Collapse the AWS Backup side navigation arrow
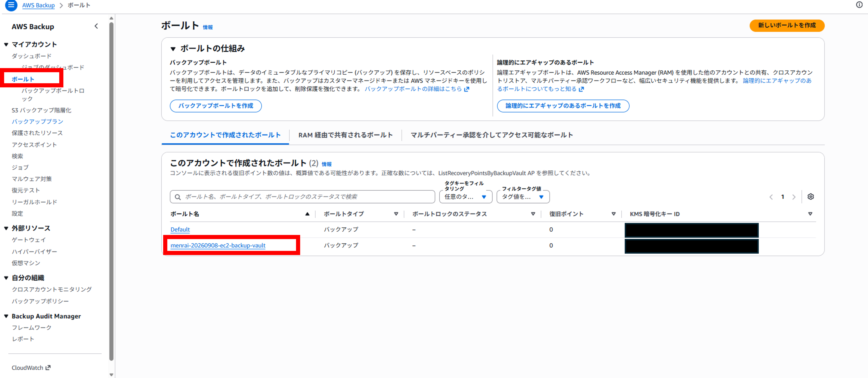This screenshot has width=868, height=378. pos(96,26)
